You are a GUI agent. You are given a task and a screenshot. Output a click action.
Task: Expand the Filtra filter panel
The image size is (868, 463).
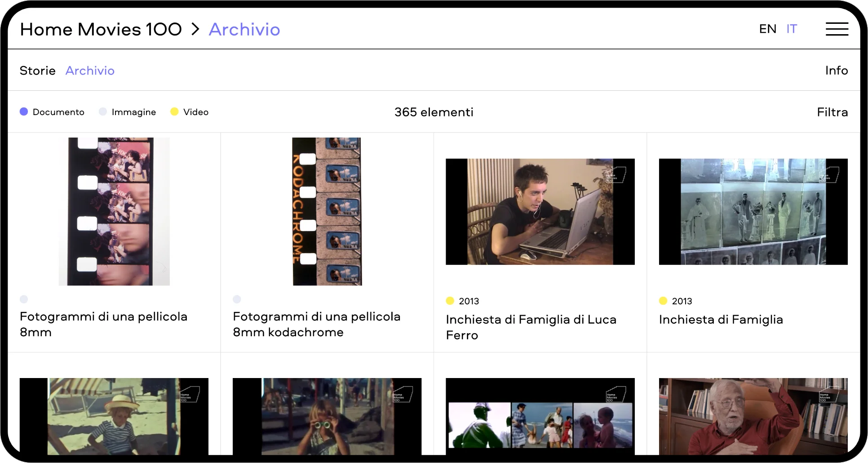832,112
